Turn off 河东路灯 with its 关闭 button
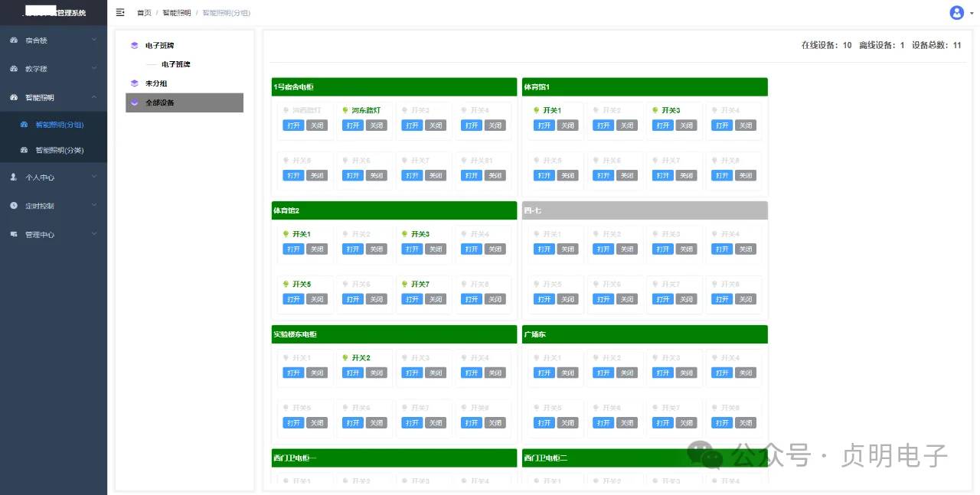The width and height of the screenshot is (980, 495). 376,125
